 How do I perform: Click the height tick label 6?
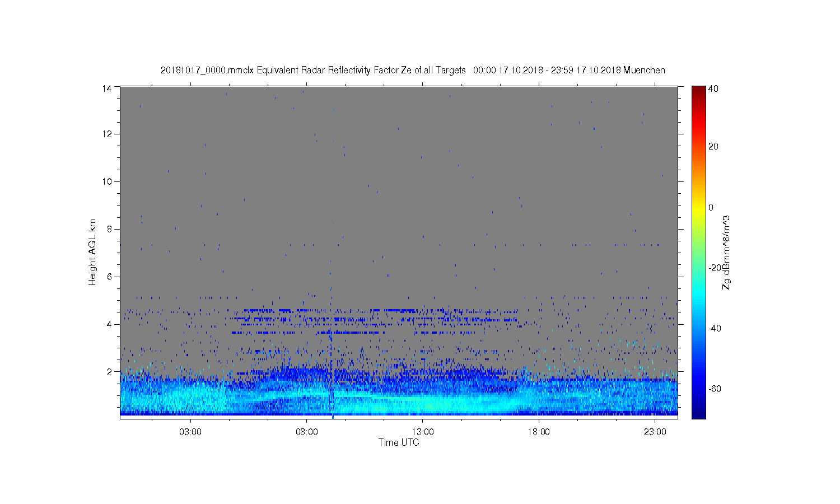(x=110, y=277)
